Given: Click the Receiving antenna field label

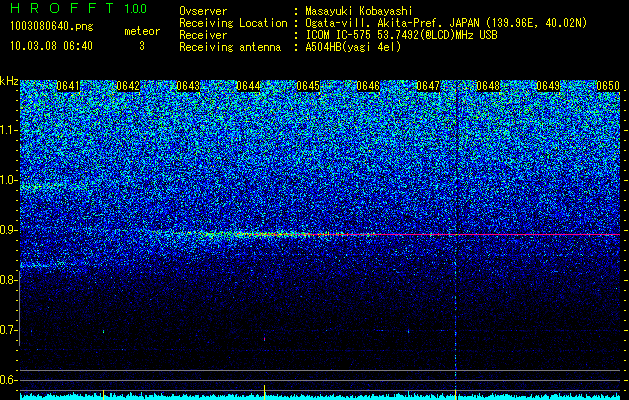Looking at the screenshot, I should pyautogui.click(x=230, y=47).
